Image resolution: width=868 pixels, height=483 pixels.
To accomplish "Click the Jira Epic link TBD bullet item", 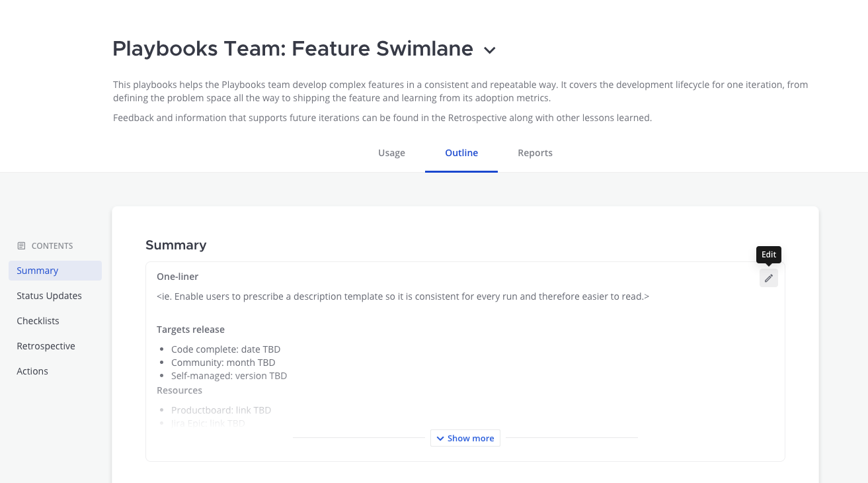I will coord(208,423).
